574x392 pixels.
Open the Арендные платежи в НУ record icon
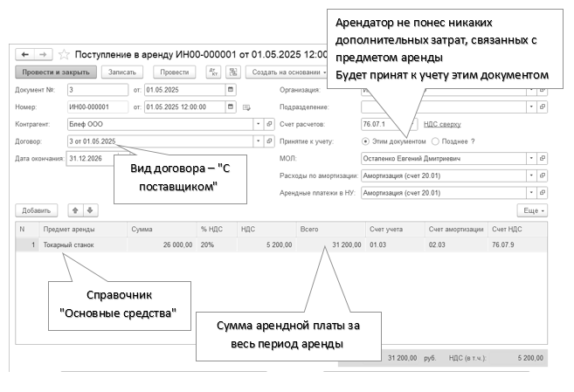[x=543, y=193]
